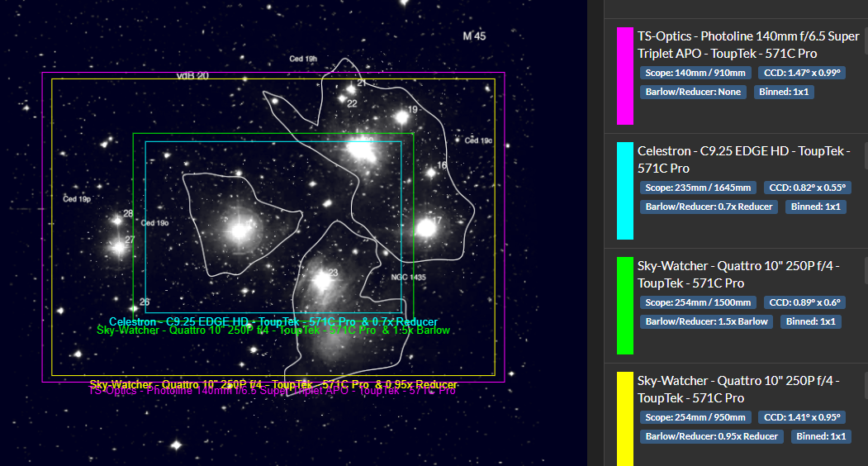868x466 pixels.
Task: Click the M 45 label on the sky image
Action: pyautogui.click(x=474, y=36)
